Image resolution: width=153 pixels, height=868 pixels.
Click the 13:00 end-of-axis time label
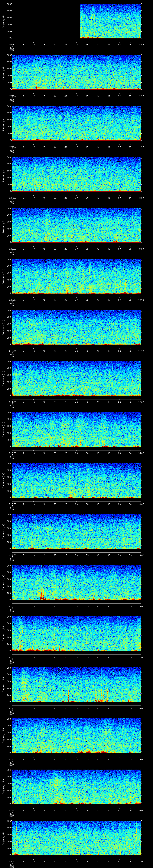(141, 453)
